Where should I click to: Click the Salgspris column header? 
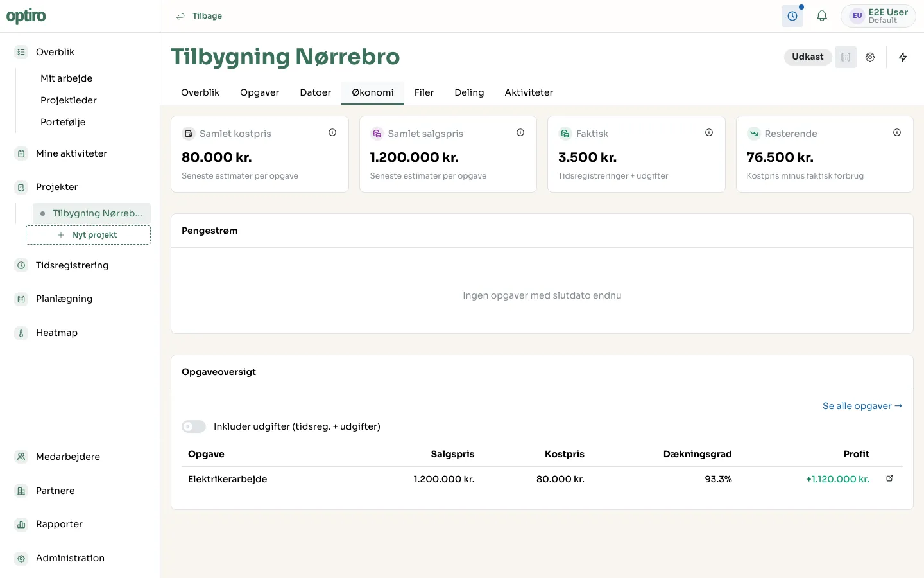pos(452,454)
